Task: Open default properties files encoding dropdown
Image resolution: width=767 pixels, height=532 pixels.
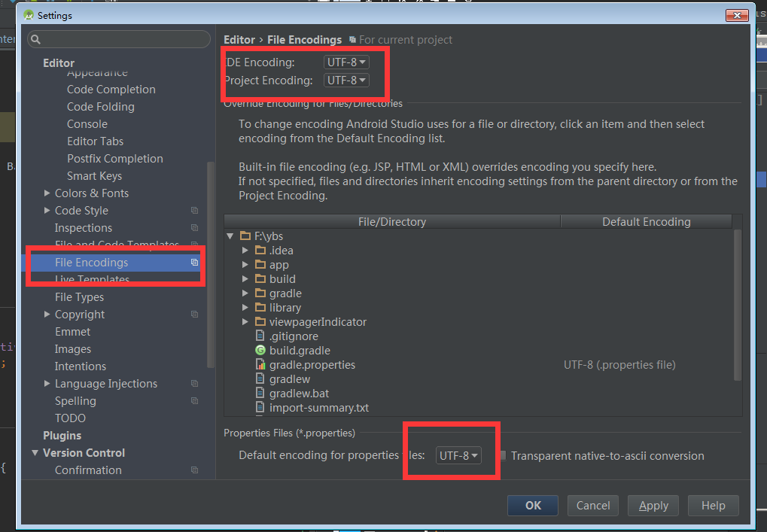Action: [458, 455]
